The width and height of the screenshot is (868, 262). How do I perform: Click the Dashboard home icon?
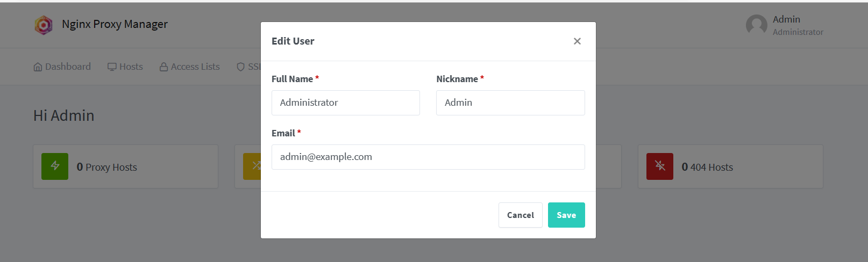click(38, 67)
